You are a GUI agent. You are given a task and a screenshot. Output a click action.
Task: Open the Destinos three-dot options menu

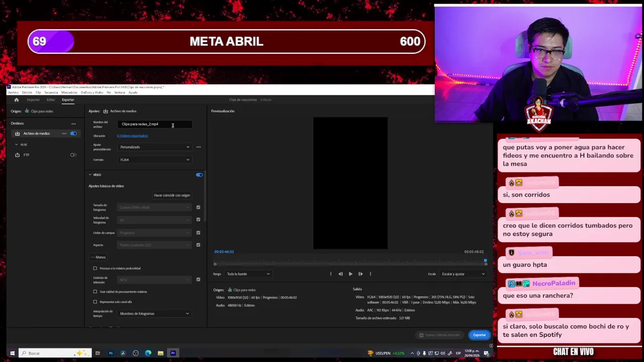tap(73, 124)
